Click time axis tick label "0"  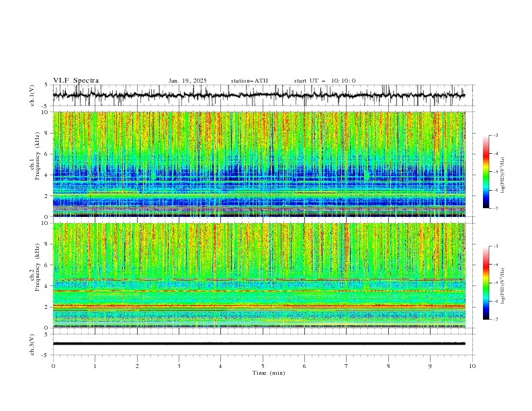tap(53, 366)
